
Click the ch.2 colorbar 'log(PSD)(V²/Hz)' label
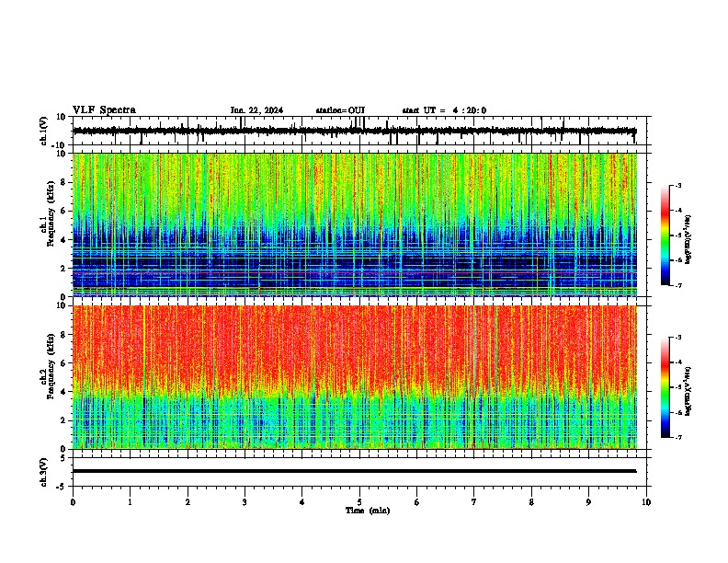[688, 392]
